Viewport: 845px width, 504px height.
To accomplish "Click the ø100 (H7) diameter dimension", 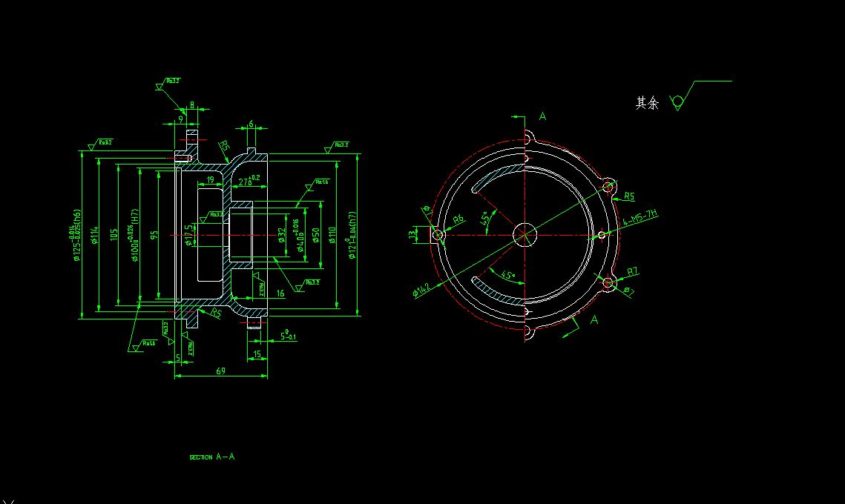I will pyautogui.click(x=134, y=235).
